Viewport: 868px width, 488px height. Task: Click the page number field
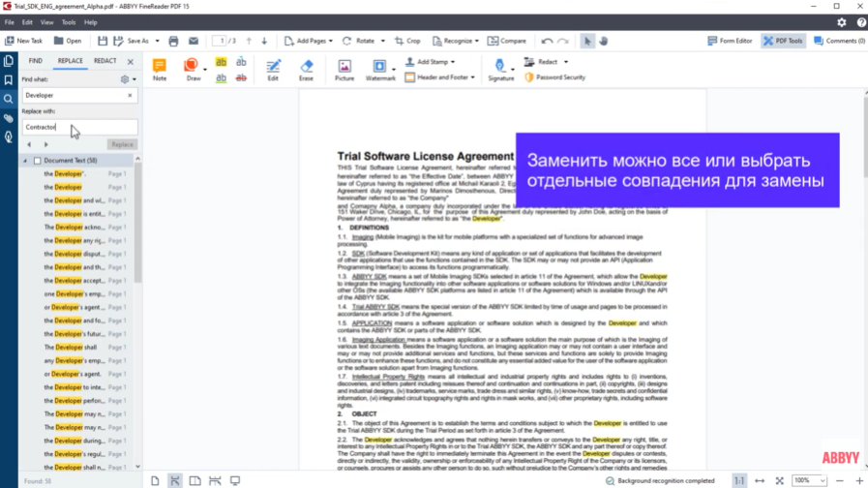click(220, 41)
